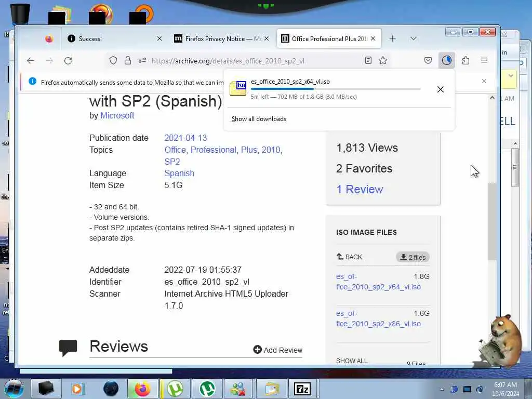Open a new tab with the plus button
Screen dimensions: 532x399
click(x=393, y=38)
